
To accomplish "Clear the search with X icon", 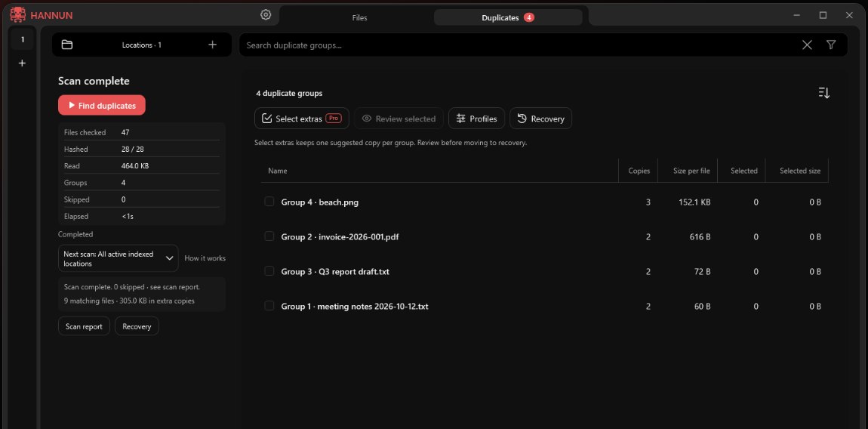I will (x=807, y=45).
